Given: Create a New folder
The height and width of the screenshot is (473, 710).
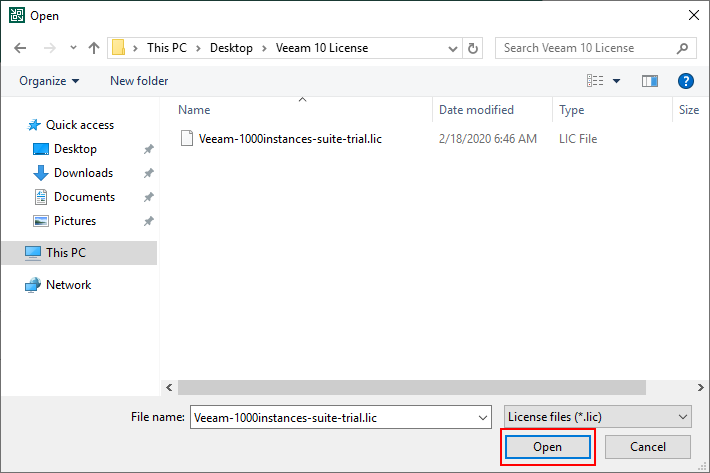Looking at the screenshot, I should [x=139, y=81].
